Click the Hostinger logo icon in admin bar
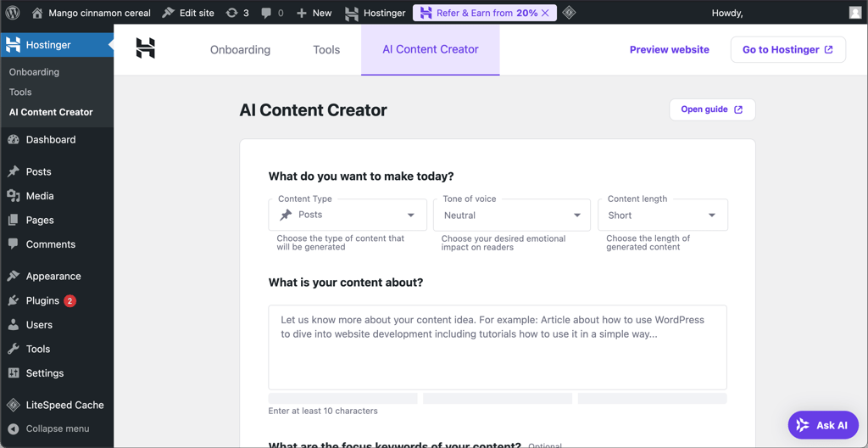This screenshot has width=868, height=448. point(352,14)
